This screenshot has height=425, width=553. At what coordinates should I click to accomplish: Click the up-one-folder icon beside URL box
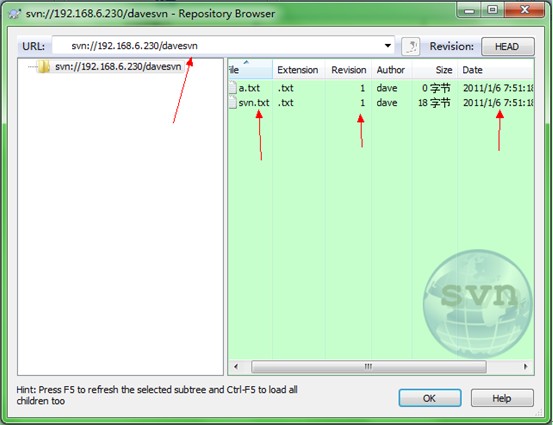tap(411, 47)
